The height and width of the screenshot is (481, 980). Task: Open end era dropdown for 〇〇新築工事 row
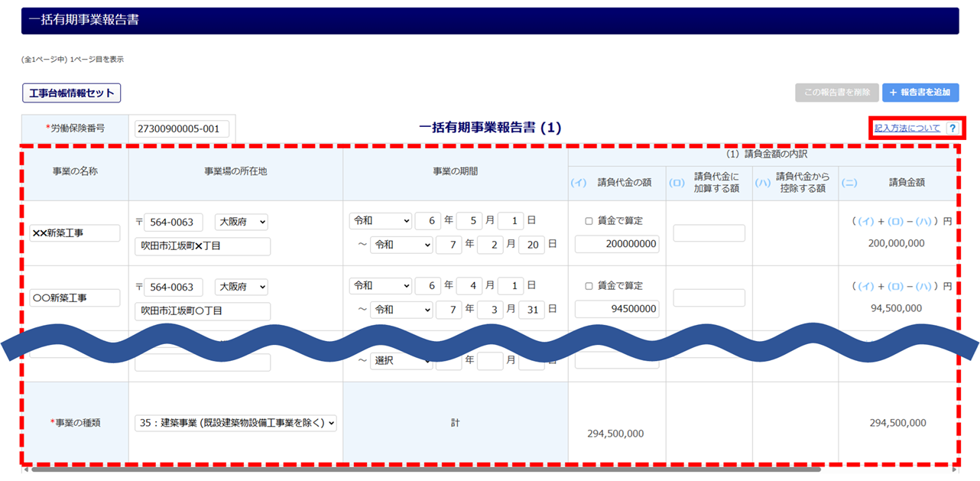401,310
